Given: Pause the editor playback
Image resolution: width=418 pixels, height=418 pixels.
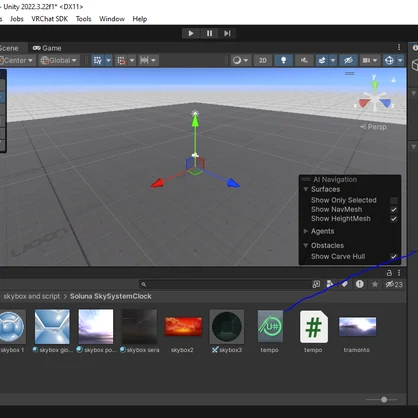Looking at the screenshot, I should pos(209,33).
